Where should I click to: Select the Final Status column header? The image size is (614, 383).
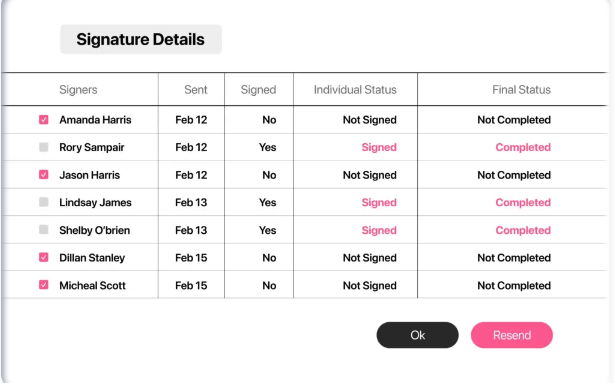[522, 90]
